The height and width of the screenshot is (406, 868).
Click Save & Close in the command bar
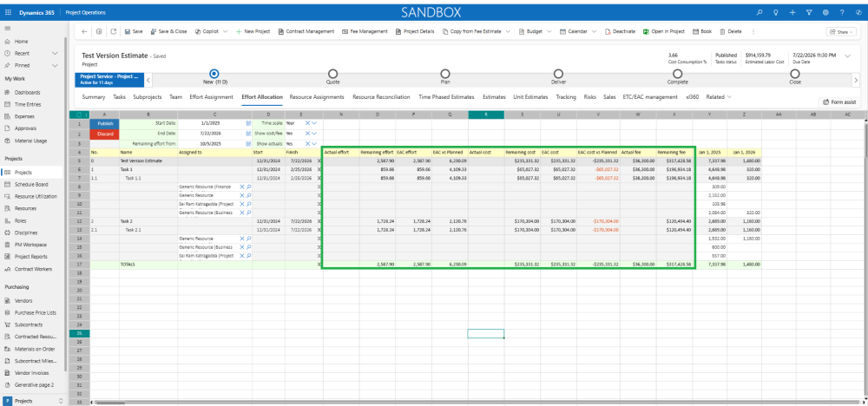[169, 31]
